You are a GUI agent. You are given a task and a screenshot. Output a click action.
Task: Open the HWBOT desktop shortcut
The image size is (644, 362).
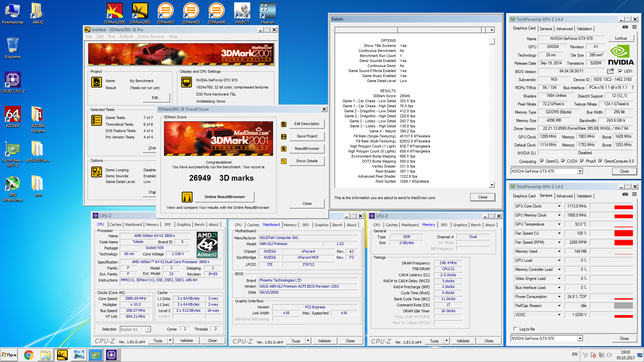pos(242,13)
